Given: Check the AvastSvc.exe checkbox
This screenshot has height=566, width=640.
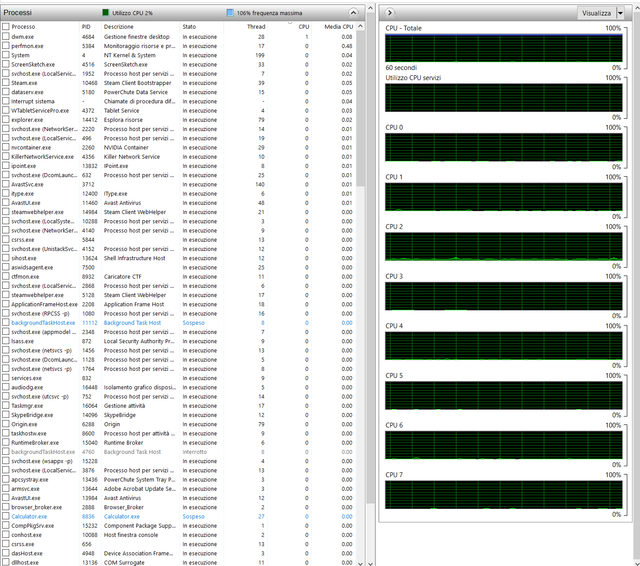Looking at the screenshot, I should 6,184.
